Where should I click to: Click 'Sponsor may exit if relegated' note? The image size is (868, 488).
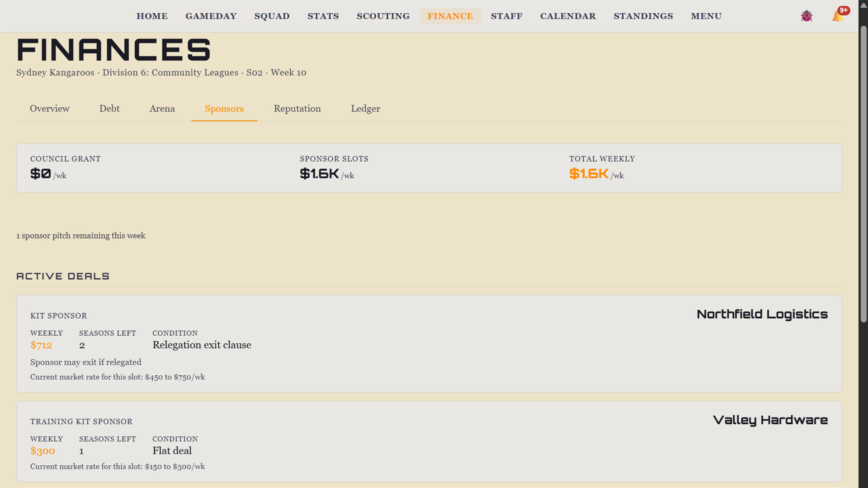pyautogui.click(x=86, y=362)
